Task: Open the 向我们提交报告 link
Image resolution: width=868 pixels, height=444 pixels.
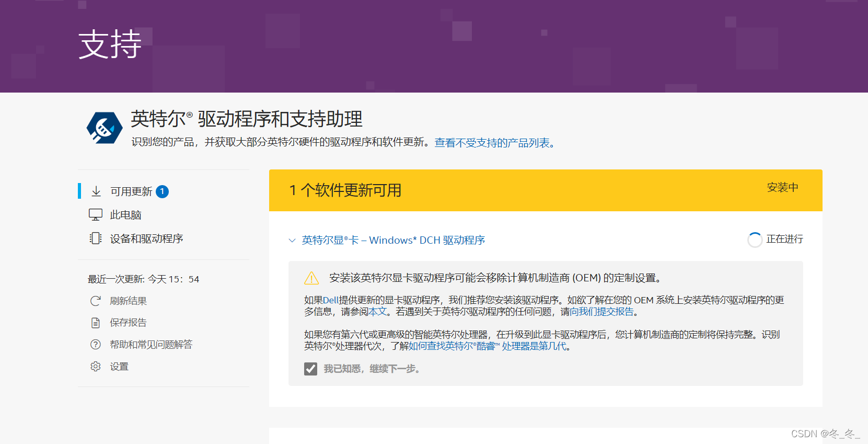Action: pyautogui.click(x=601, y=312)
